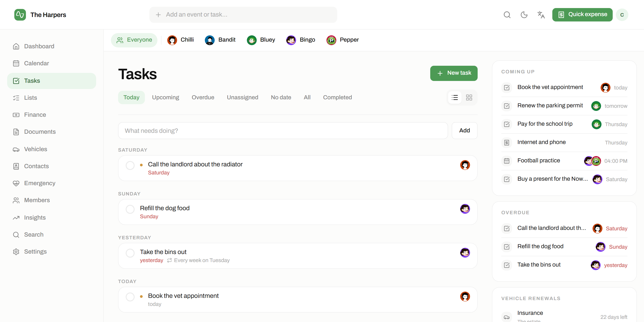Switch to list view layout icon
The height and width of the screenshot is (322, 644).
tap(455, 97)
